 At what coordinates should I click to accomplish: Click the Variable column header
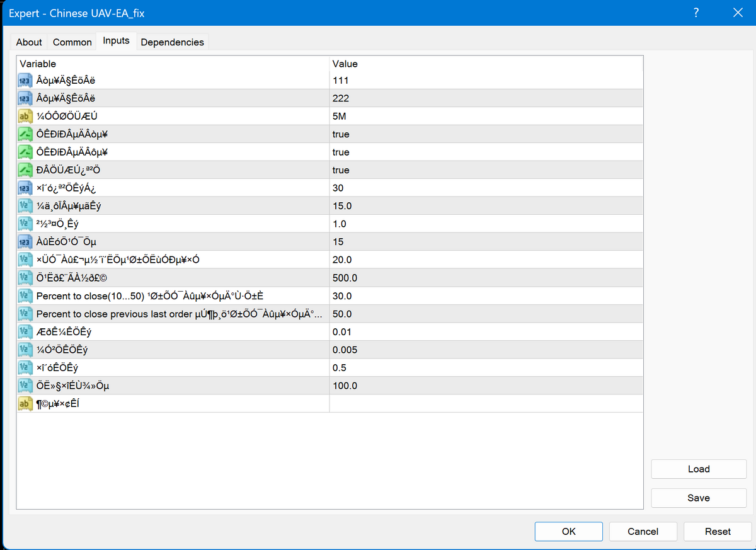pyautogui.click(x=173, y=64)
